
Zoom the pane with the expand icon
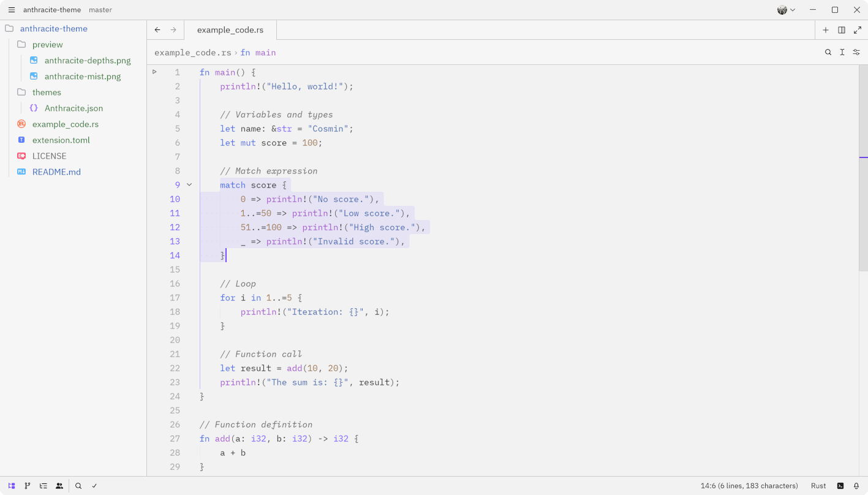point(858,30)
